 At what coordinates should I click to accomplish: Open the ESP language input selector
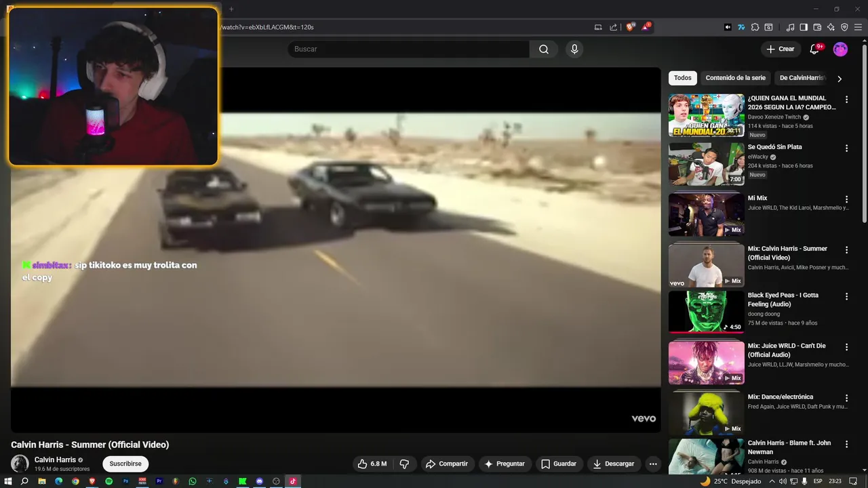(818, 481)
